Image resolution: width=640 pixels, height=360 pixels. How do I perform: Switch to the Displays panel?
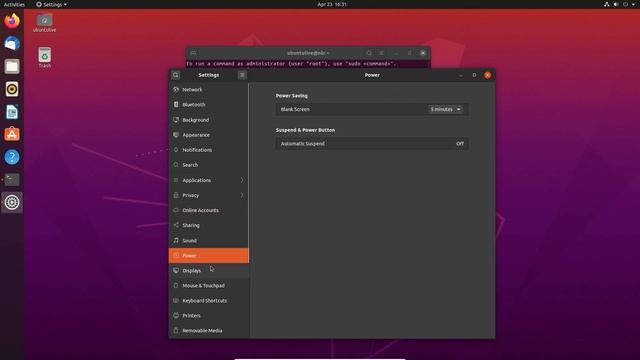[x=209, y=271]
